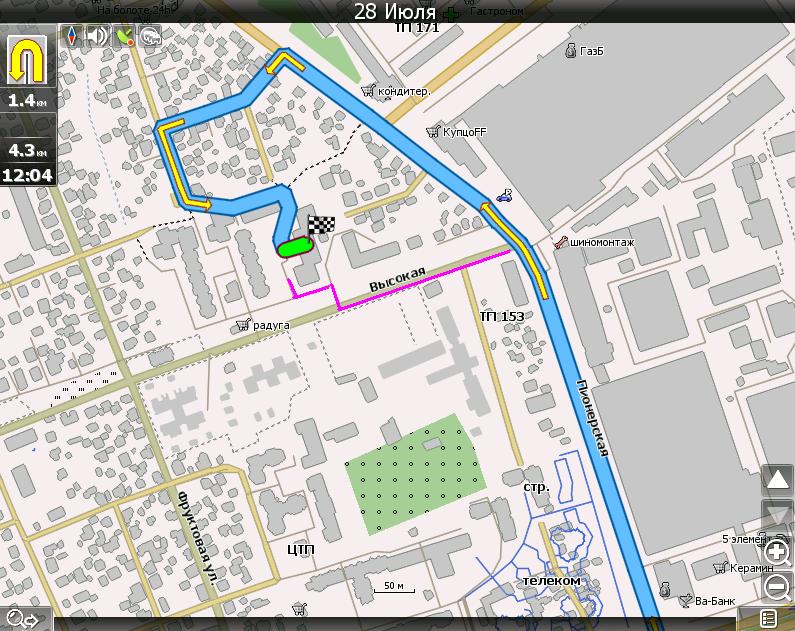Tap the стр. label
795x631 pixels.
tap(536, 488)
